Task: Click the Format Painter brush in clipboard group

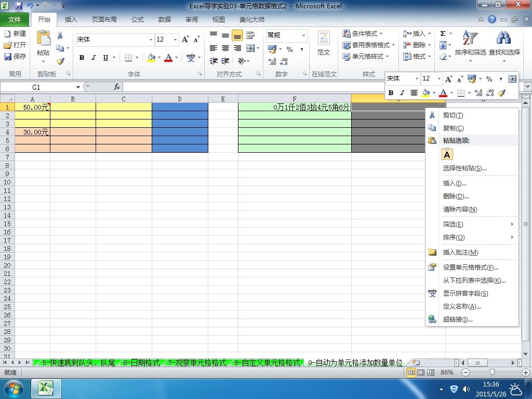Action: [x=60, y=61]
